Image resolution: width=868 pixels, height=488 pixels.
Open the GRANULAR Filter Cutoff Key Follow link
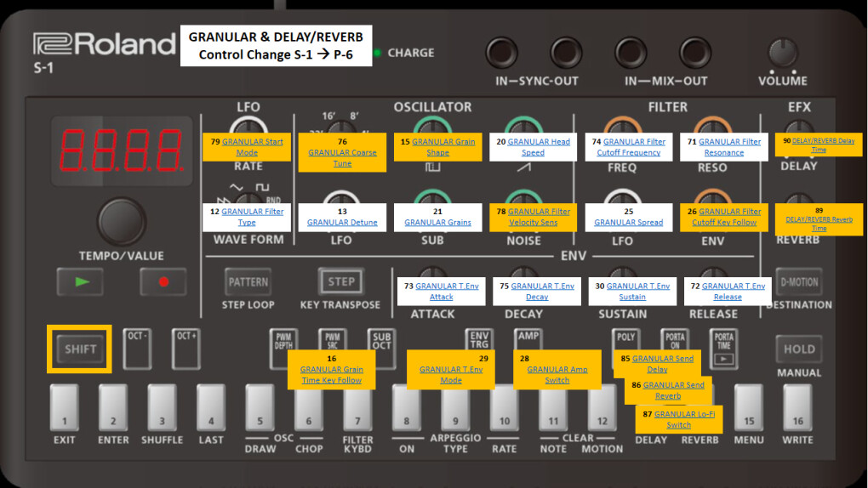point(729,217)
